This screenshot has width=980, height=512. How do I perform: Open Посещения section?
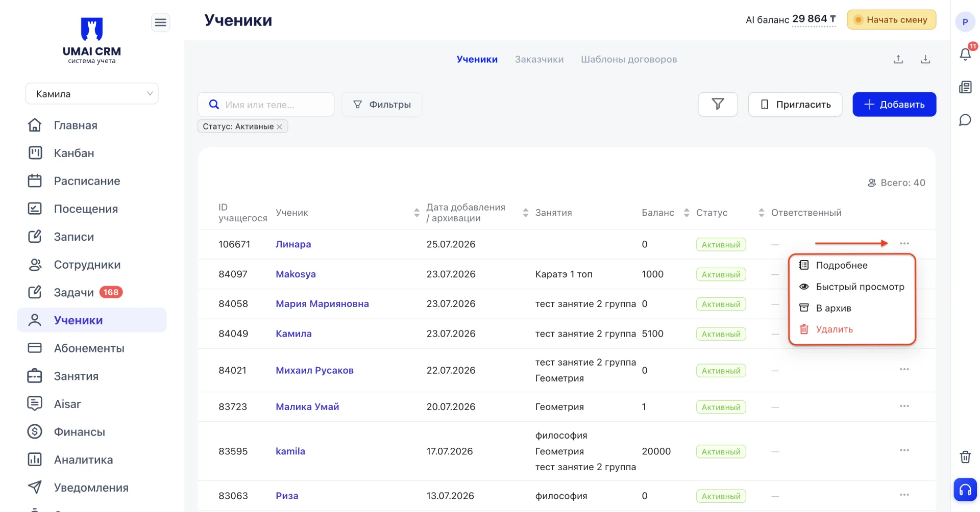point(86,209)
